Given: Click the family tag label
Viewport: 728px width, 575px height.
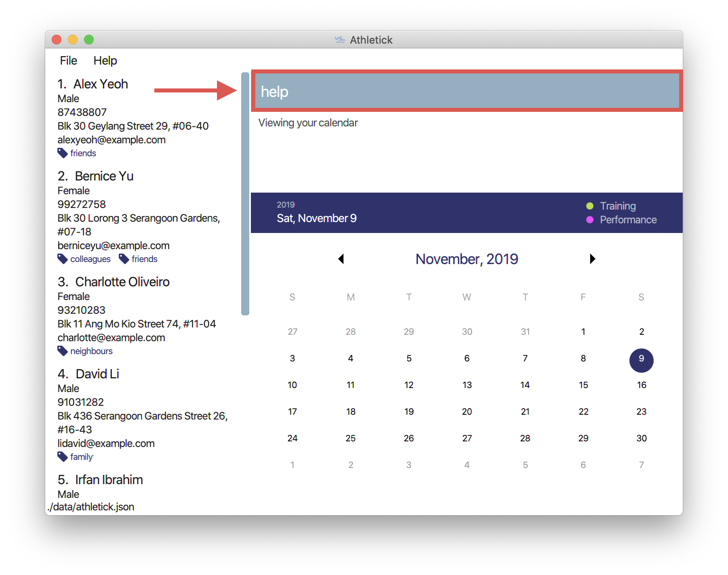Looking at the screenshot, I should tap(82, 457).
